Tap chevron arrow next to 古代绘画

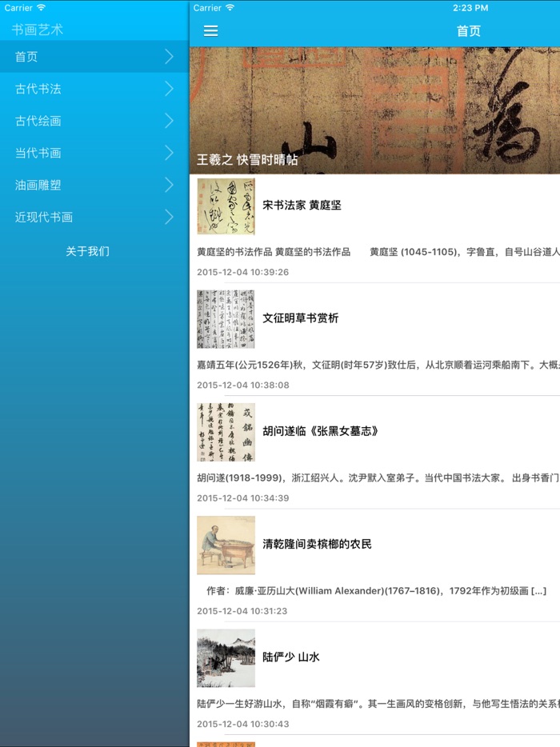(x=169, y=121)
